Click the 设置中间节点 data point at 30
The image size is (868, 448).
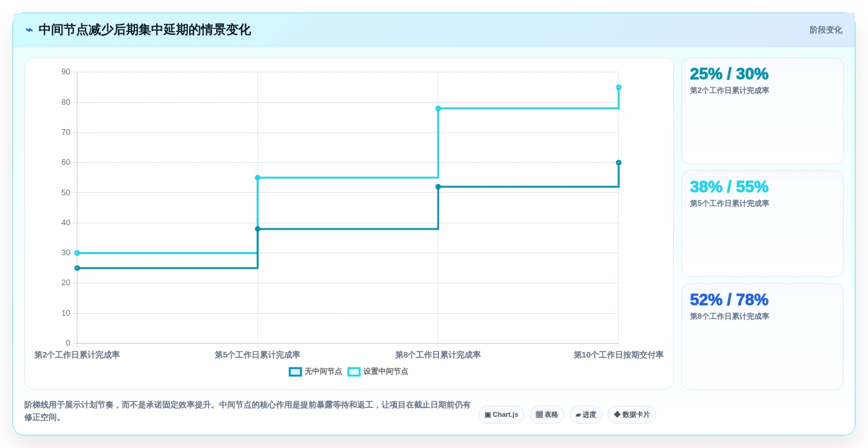click(x=77, y=253)
